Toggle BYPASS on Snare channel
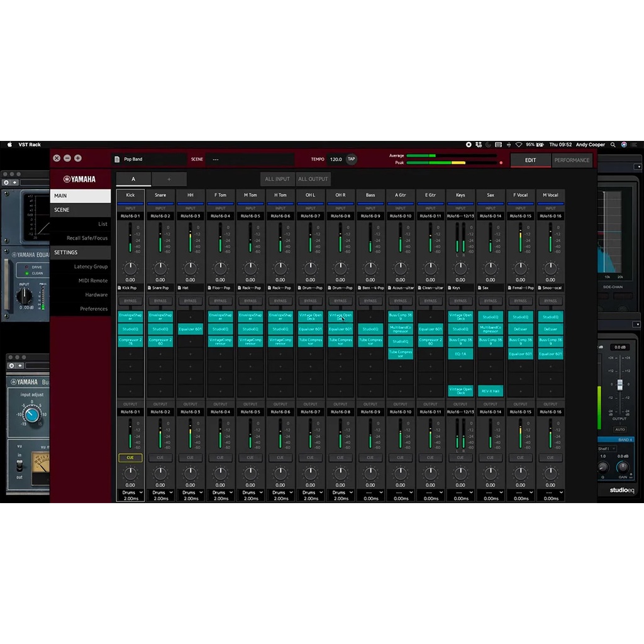 pos(160,301)
